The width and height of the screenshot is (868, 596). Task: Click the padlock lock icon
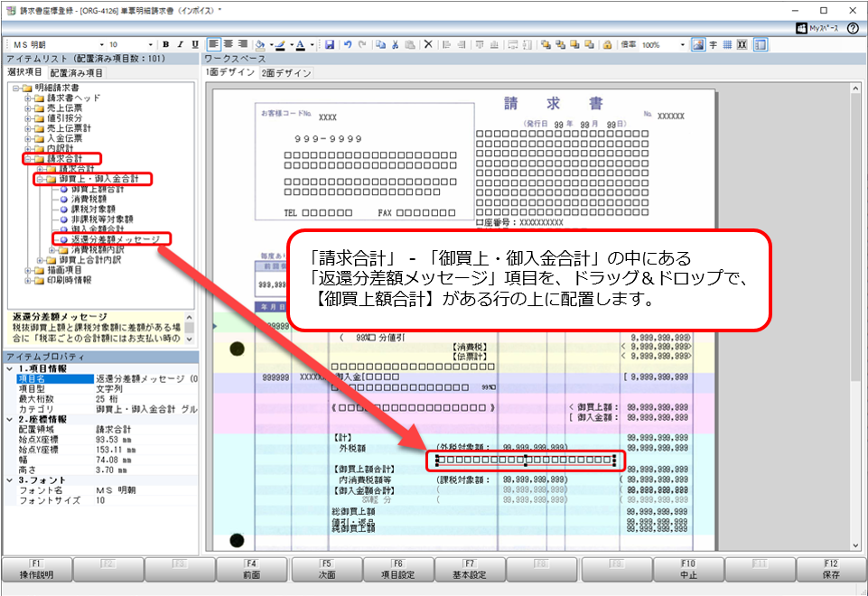[x=607, y=45]
